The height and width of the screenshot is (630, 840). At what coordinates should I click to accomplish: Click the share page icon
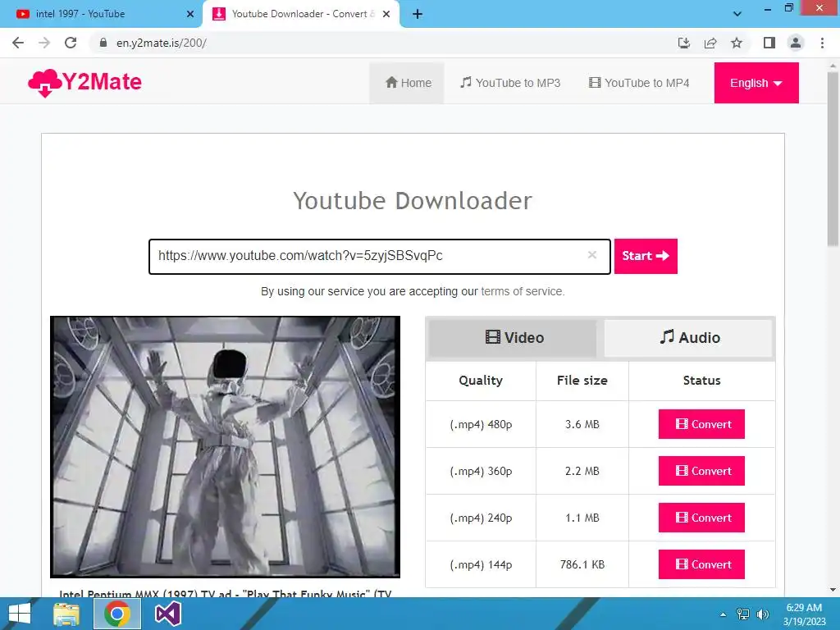coord(710,43)
